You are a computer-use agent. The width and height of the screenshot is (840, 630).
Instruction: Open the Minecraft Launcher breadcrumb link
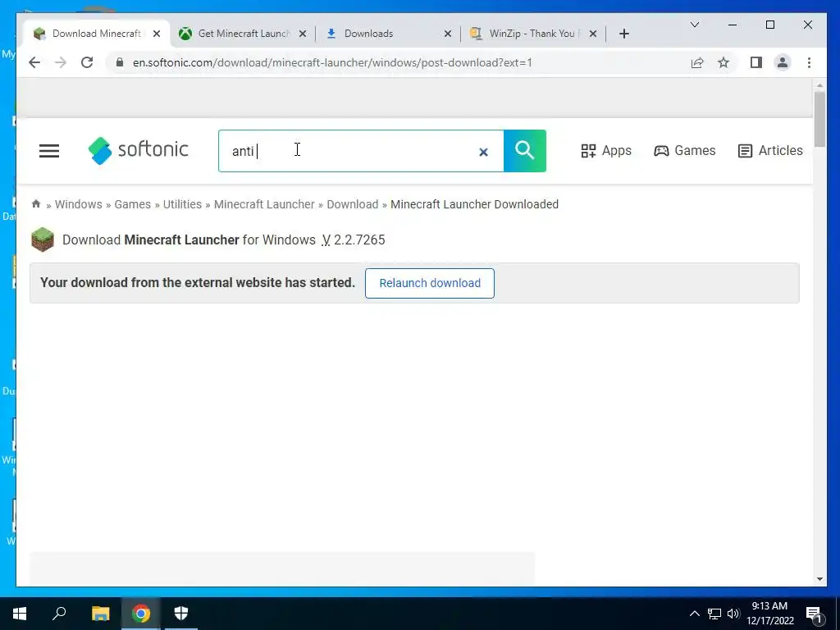[264, 204]
